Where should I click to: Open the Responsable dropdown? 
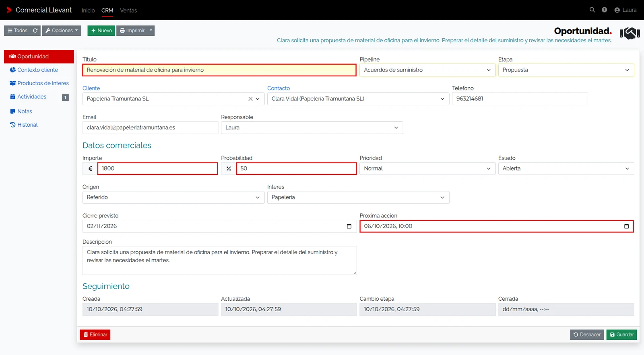tap(312, 128)
